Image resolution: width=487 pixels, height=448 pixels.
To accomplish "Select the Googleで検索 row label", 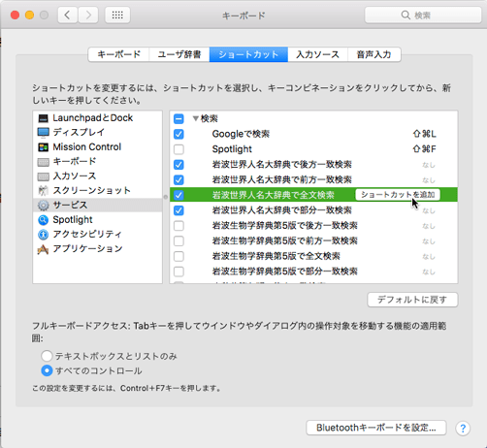I will (x=241, y=134).
